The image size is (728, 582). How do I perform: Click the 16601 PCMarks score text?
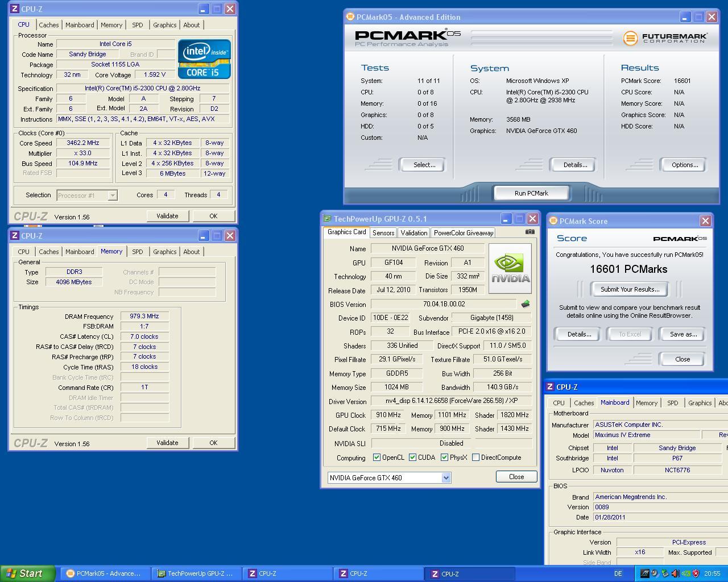628,269
